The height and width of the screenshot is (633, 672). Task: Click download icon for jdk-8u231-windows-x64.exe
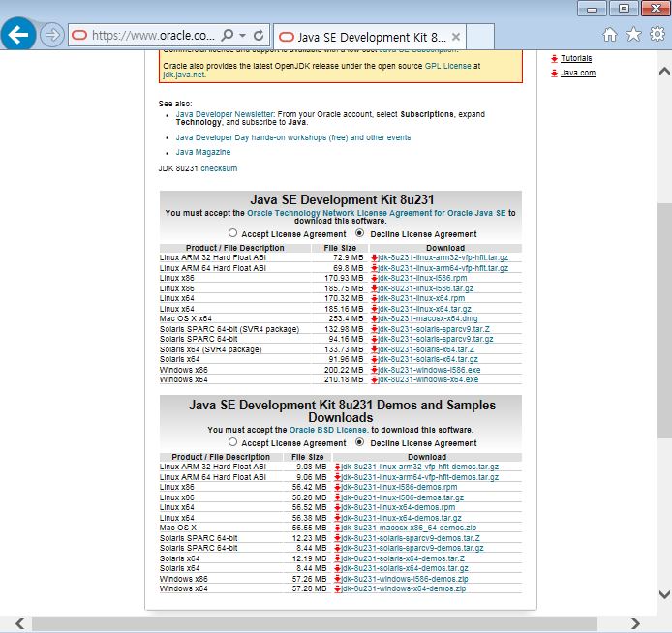coord(374,379)
